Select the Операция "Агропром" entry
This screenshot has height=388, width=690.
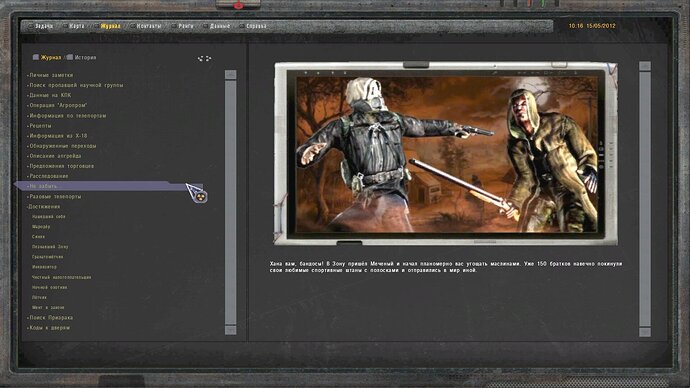pyautogui.click(x=57, y=106)
